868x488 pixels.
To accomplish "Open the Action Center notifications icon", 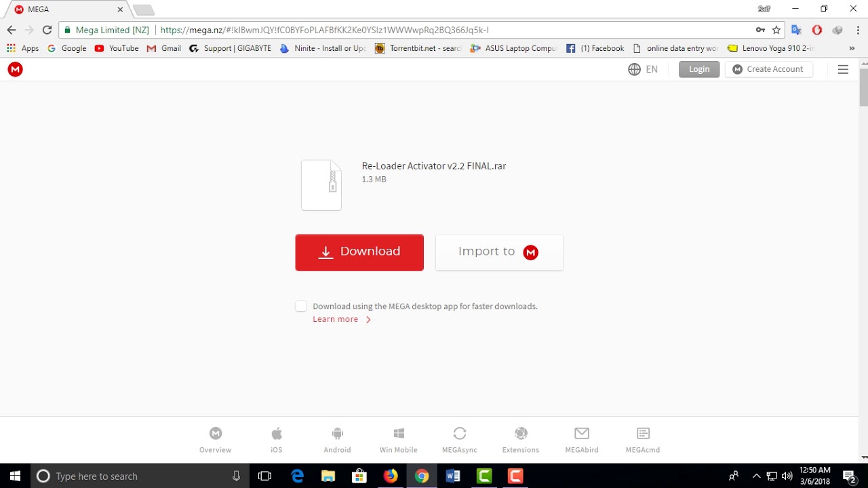I will 849,476.
